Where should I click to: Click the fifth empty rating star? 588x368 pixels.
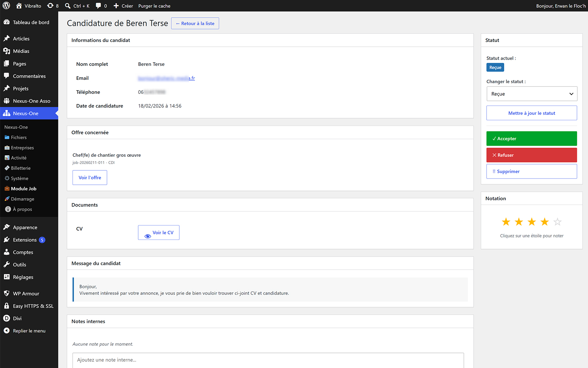point(557,222)
